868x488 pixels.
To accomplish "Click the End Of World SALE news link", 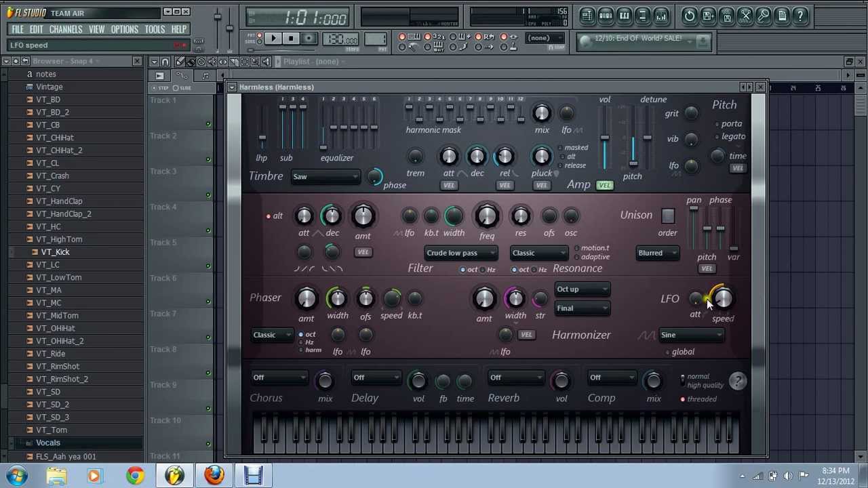I will pyautogui.click(x=638, y=39).
